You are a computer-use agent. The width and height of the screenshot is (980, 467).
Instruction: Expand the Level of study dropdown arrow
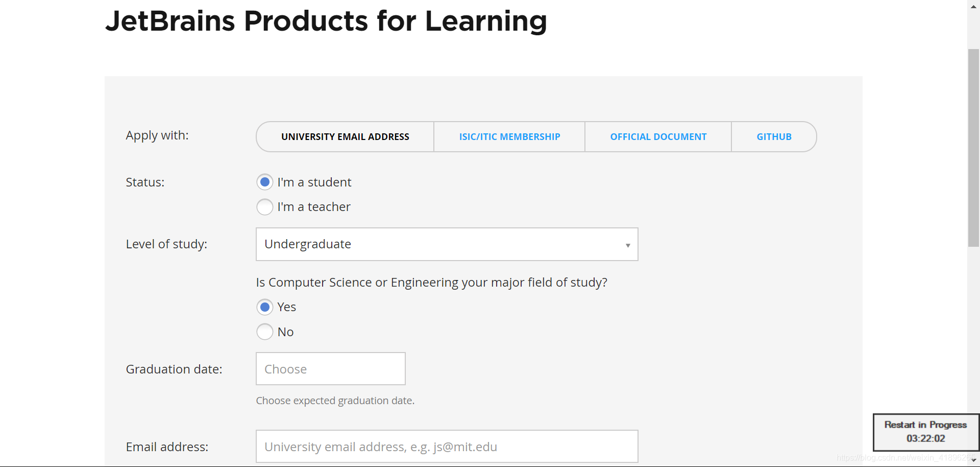click(628, 245)
